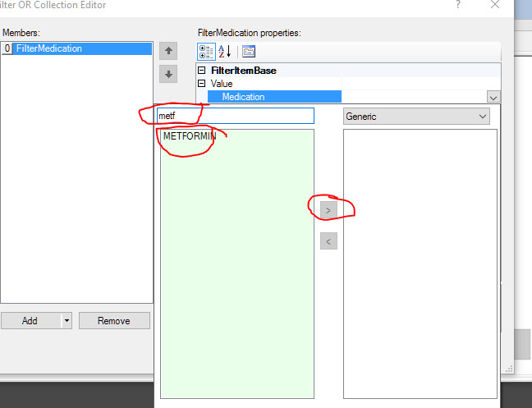Viewport: 532px width, 408px height.
Task: Open the Property Pages icon
Action: 248,51
